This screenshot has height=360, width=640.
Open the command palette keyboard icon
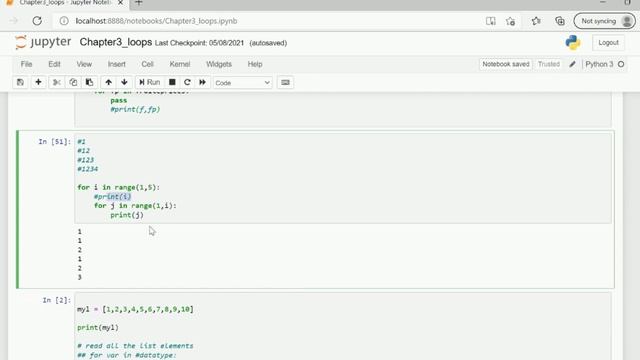click(x=285, y=82)
